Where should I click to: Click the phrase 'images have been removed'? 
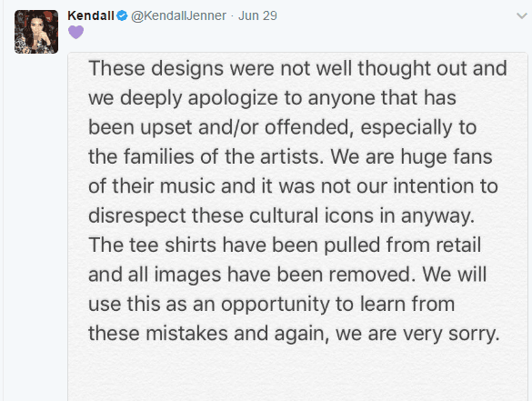tap(284, 275)
